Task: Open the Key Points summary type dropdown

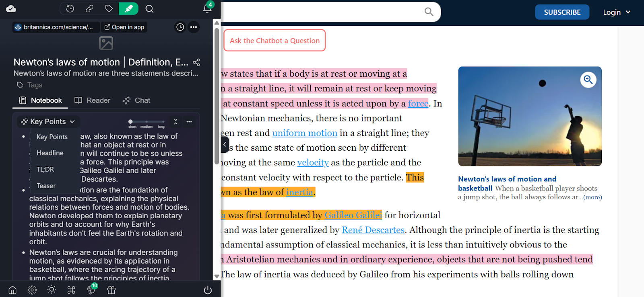Action: click(x=48, y=121)
